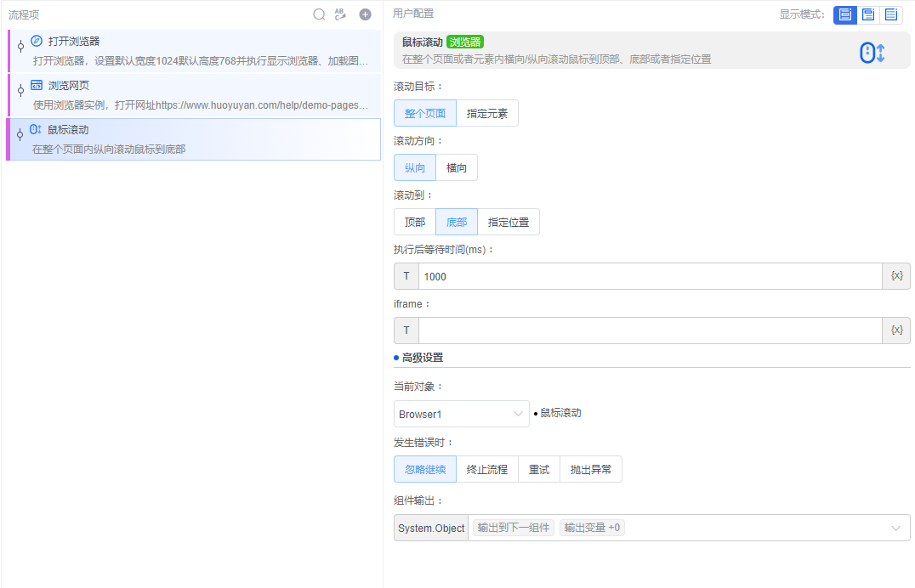Select the compact display mode icon (middle)

(867, 14)
